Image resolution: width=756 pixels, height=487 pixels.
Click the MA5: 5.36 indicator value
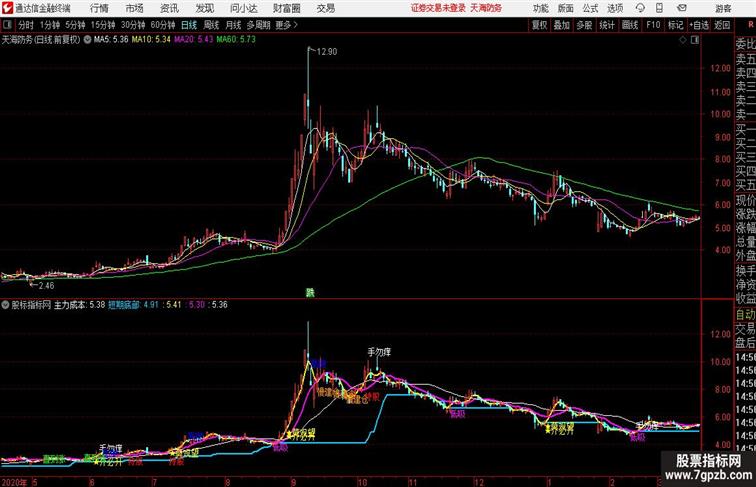point(111,40)
